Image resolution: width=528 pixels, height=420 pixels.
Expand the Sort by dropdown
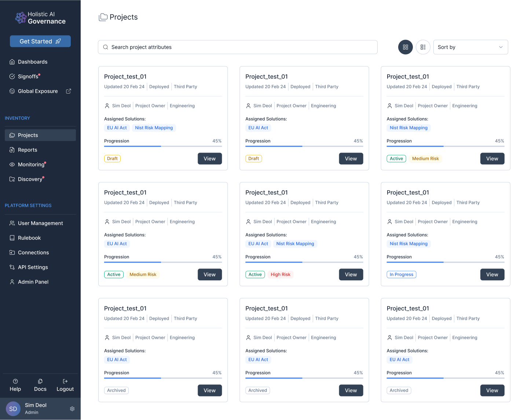470,47
